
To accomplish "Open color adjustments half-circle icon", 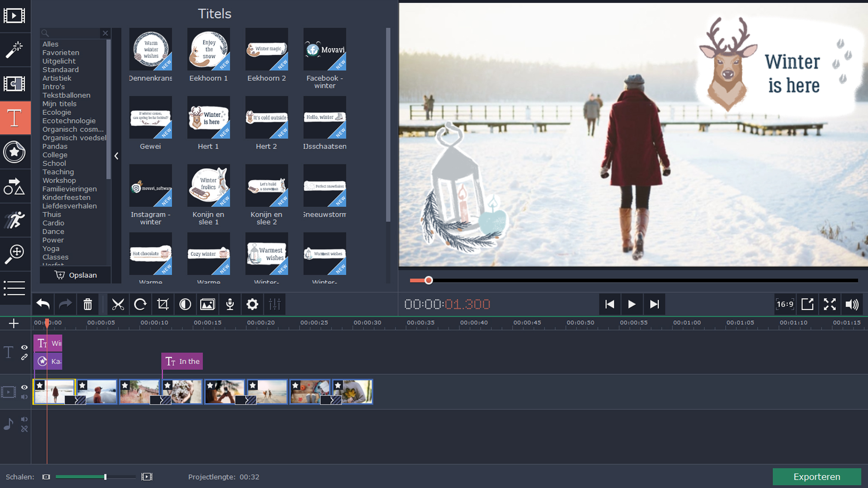I will point(185,305).
